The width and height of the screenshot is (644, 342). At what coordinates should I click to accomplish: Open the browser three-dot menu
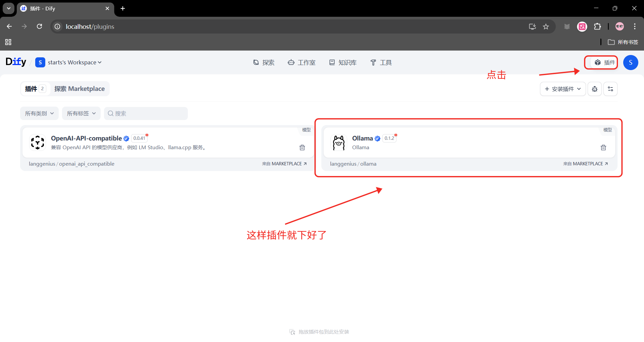(635, 26)
